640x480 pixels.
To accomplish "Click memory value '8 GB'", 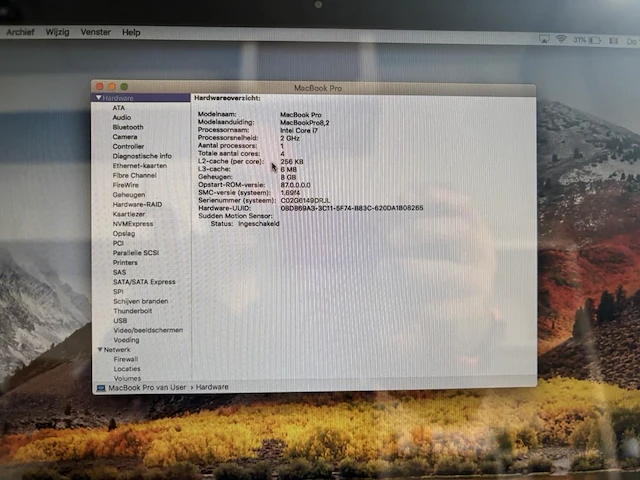I will click(x=288, y=177).
